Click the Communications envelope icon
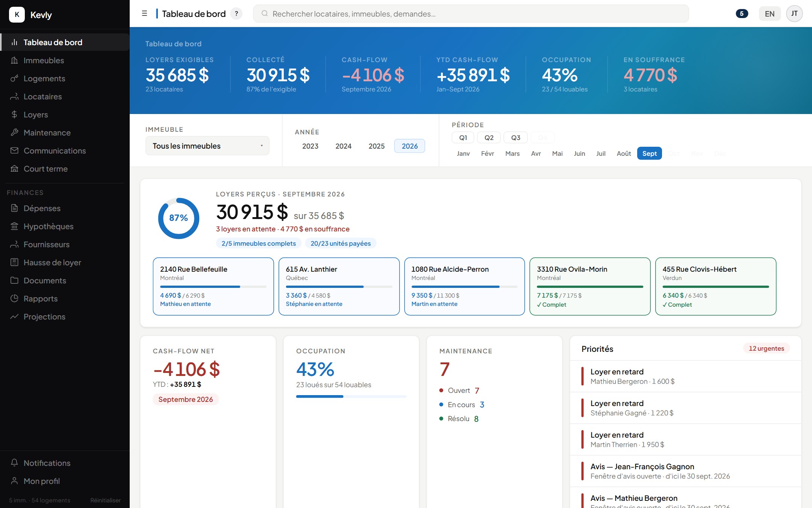 coord(14,151)
